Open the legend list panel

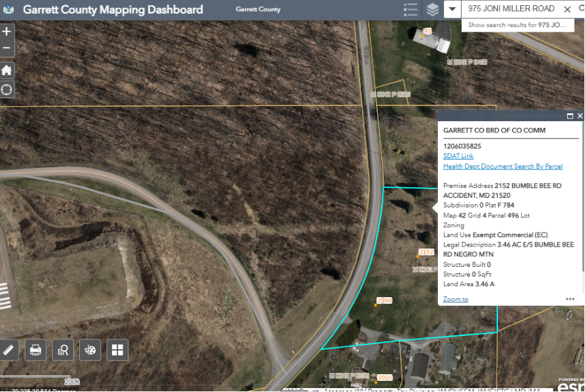(410, 9)
